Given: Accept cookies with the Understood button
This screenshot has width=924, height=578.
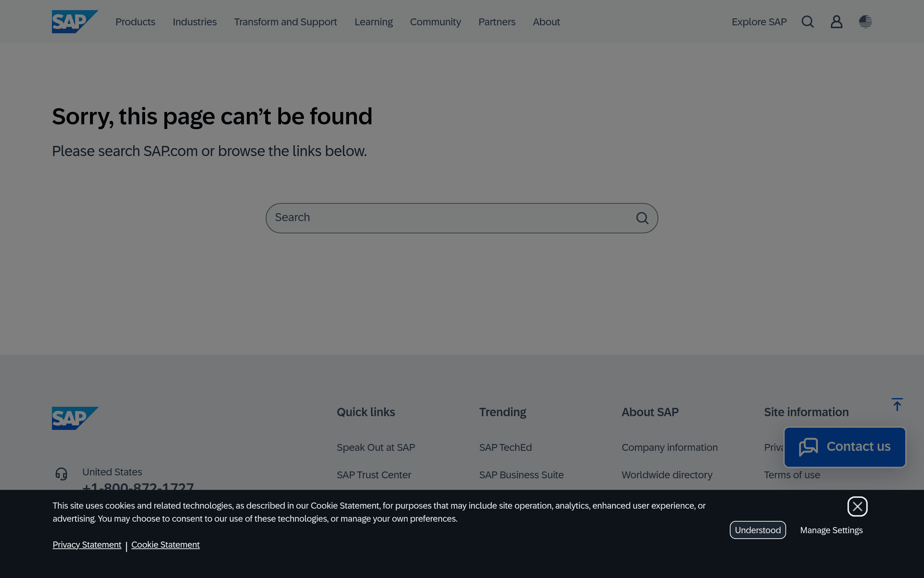Looking at the screenshot, I should coord(758,530).
